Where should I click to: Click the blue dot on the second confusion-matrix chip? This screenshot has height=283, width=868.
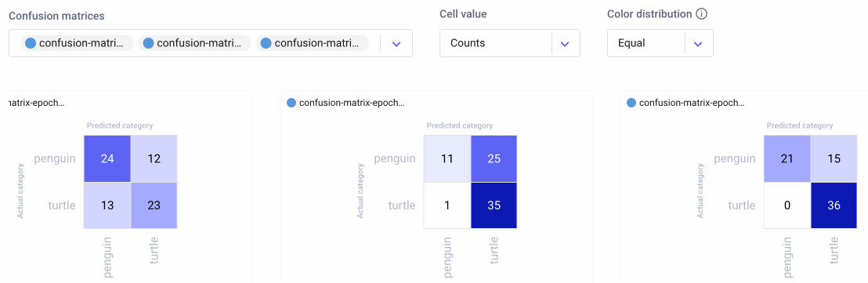coord(148,43)
